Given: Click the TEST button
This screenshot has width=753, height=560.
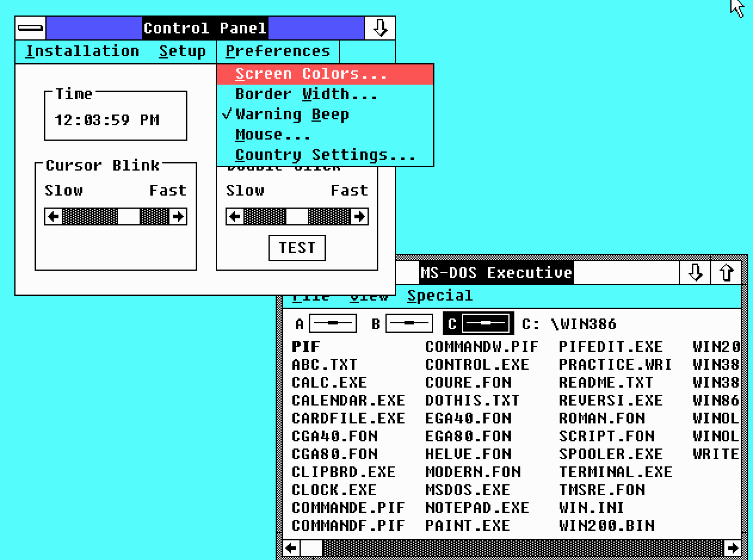Looking at the screenshot, I should click(x=297, y=248).
